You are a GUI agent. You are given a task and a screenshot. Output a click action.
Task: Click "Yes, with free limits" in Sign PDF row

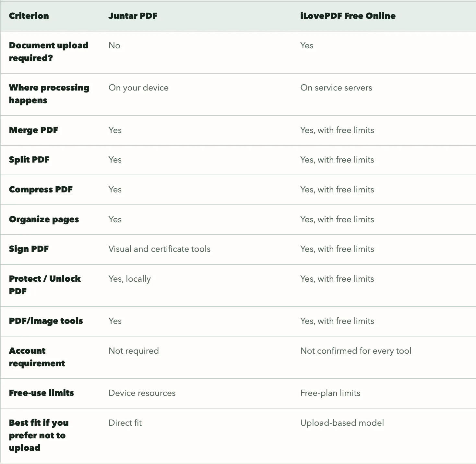[337, 249]
